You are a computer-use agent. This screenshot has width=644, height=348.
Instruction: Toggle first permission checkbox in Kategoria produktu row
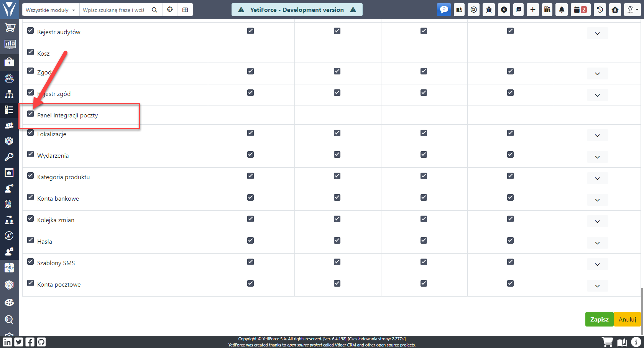tap(250, 176)
